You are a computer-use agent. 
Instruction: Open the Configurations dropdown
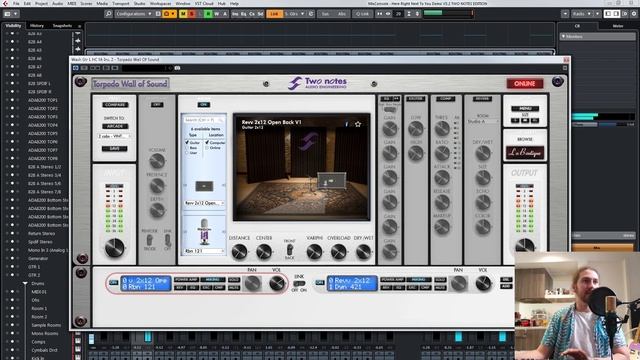[x=133, y=14]
